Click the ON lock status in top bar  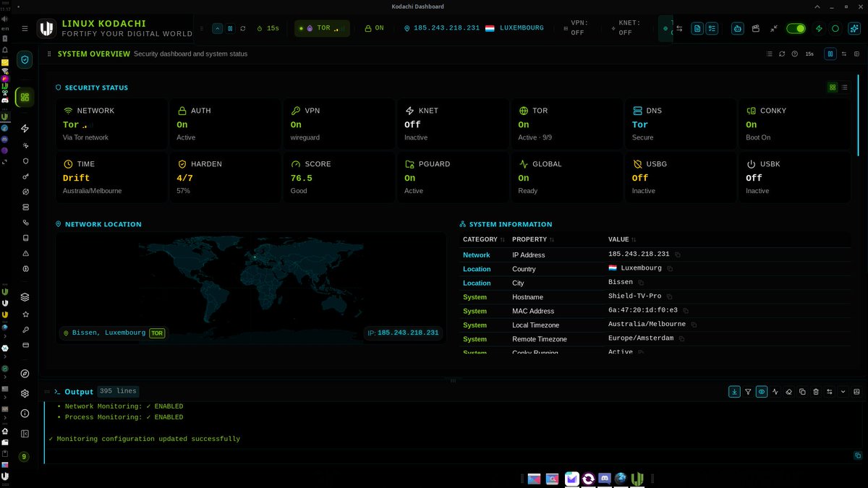(374, 28)
